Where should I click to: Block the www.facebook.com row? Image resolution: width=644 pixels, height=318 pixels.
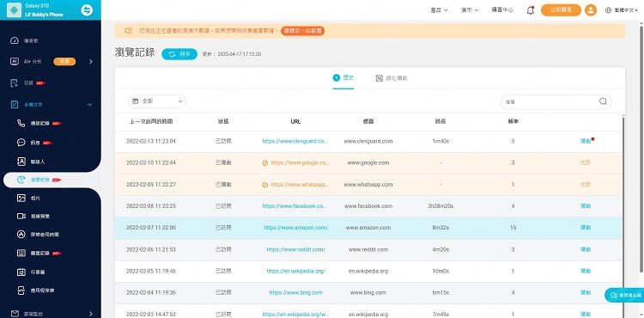coord(586,205)
